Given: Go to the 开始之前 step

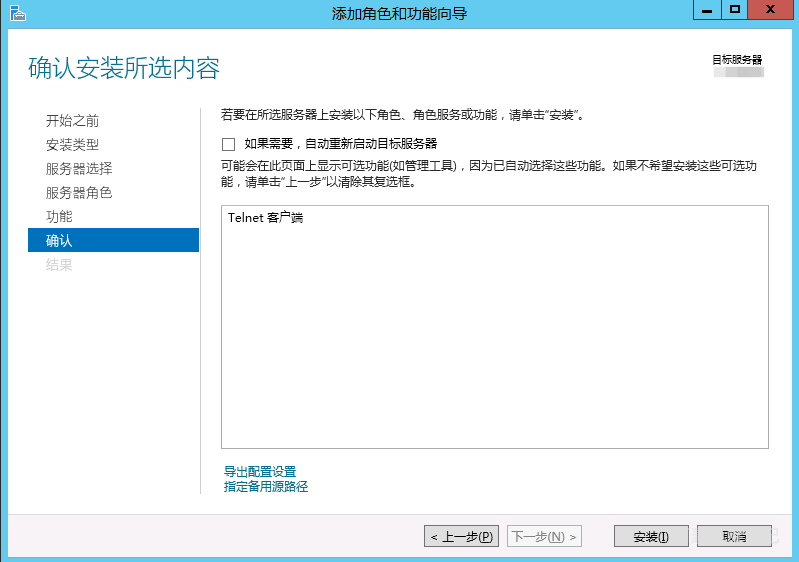Looking at the screenshot, I should [x=72, y=121].
